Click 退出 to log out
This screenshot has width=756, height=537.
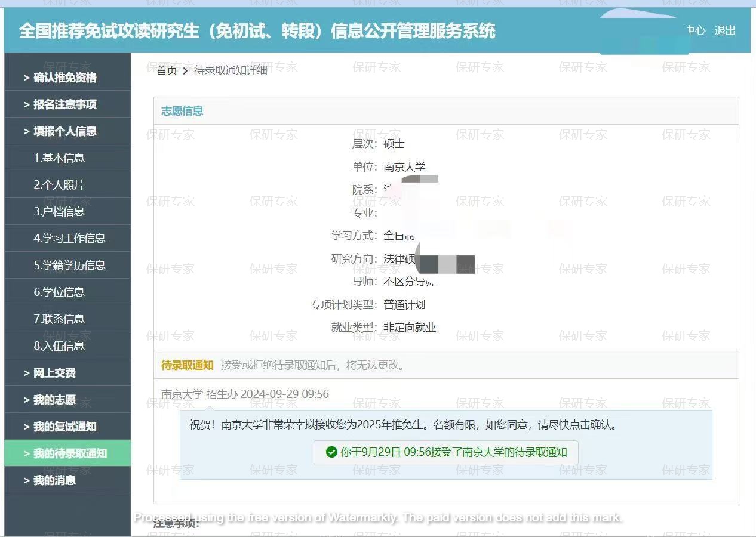click(x=724, y=31)
